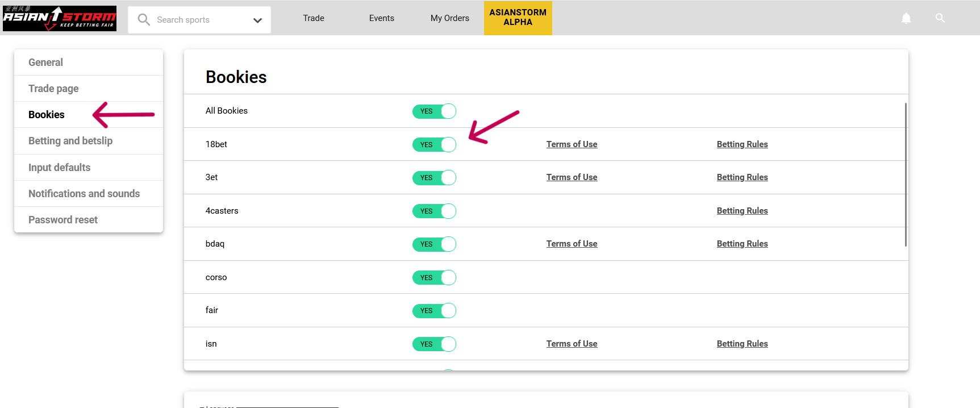This screenshot has height=408, width=980.
Task: Open the notifications bell
Action: 906,18
